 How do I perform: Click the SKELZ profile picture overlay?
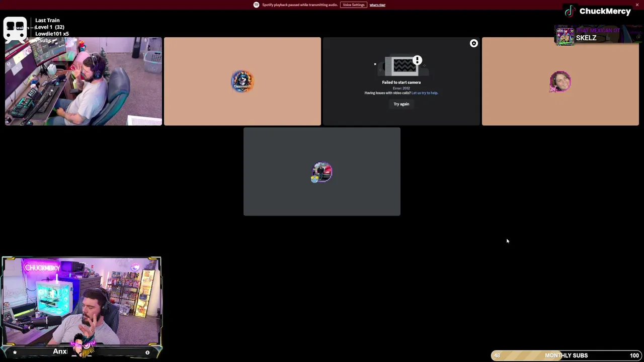pos(565,37)
